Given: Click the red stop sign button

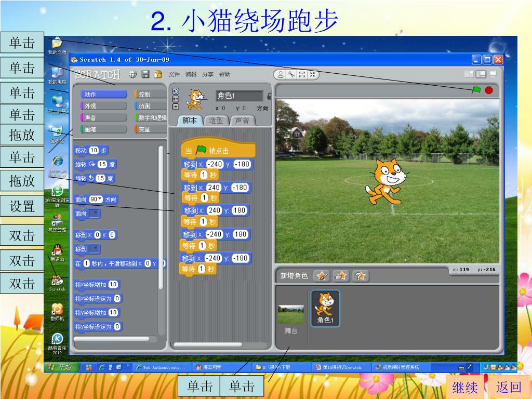Looking at the screenshot, I should pyautogui.click(x=488, y=90).
